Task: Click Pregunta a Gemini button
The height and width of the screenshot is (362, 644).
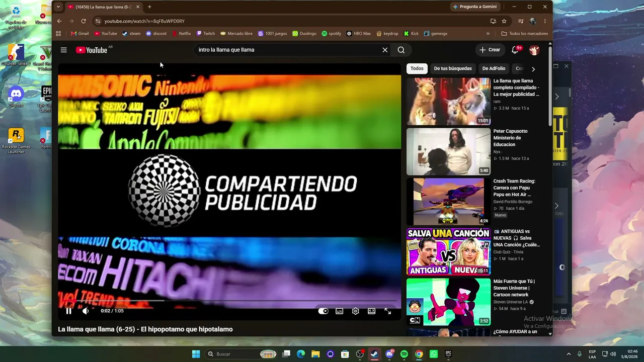Action: 475,7
